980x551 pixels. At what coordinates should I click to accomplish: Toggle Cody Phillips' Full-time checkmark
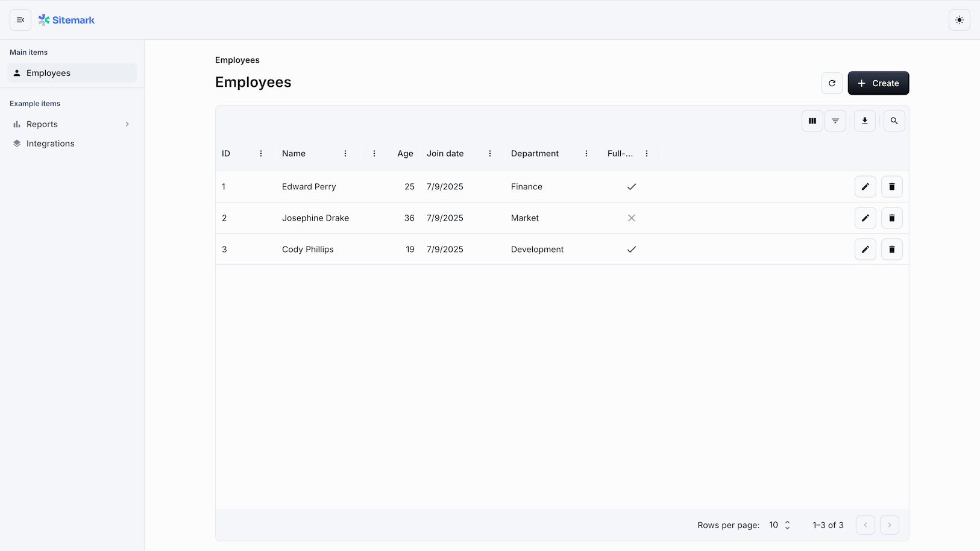click(632, 249)
